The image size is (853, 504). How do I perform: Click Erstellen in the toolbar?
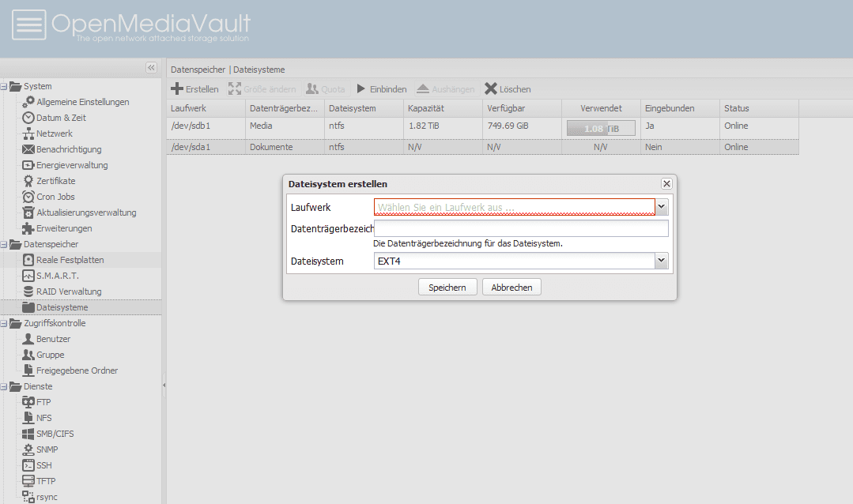(194, 88)
